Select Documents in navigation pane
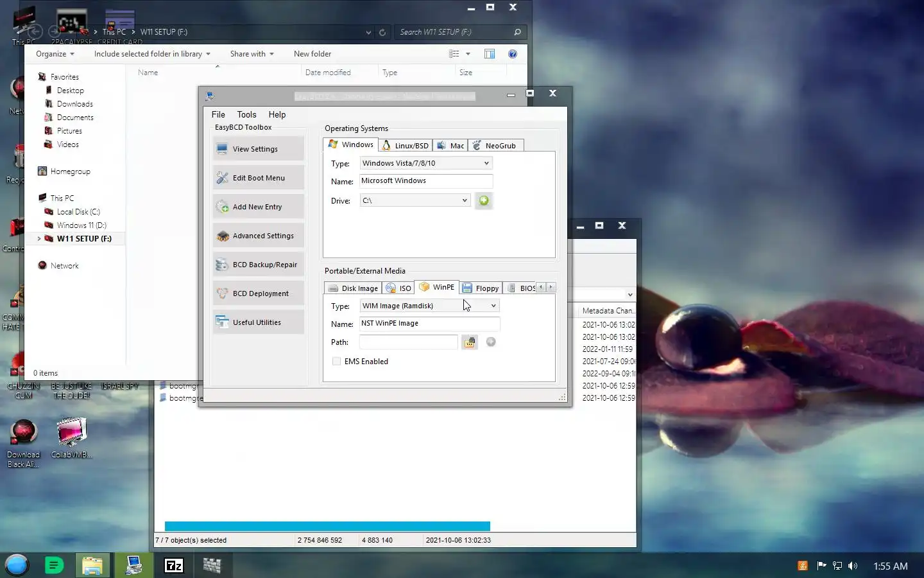 [75, 118]
